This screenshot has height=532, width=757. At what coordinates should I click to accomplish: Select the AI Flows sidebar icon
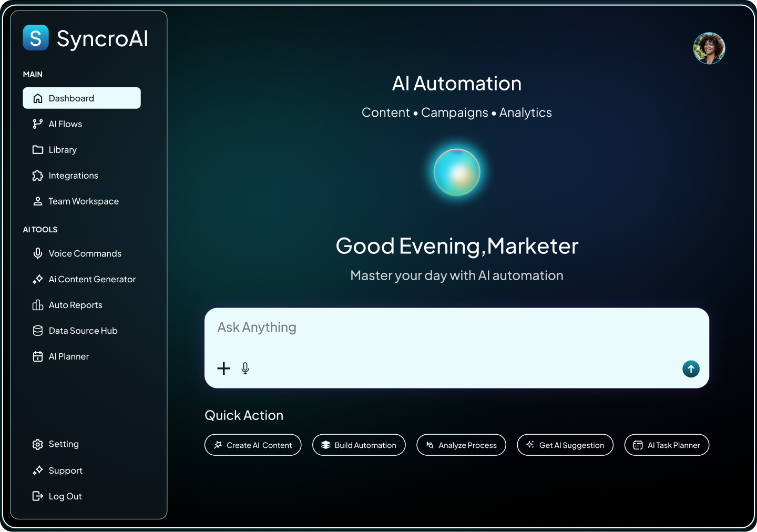[38, 124]
